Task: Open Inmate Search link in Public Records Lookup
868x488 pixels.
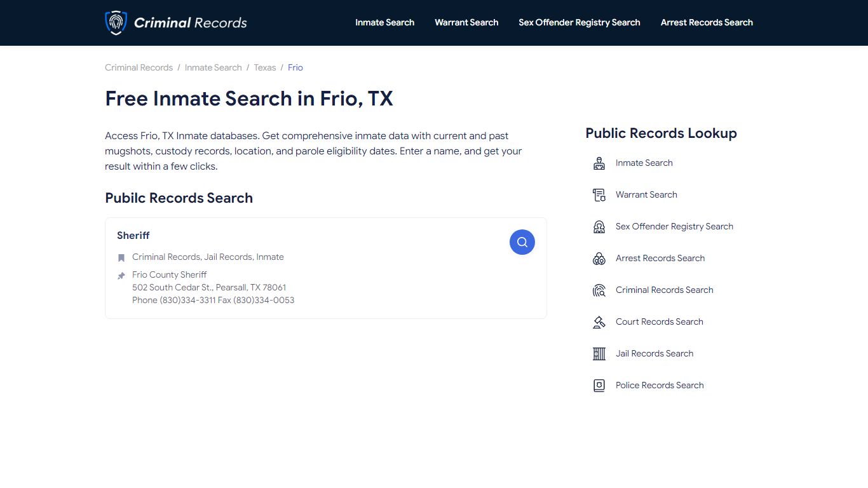Action: pos(644,163)
